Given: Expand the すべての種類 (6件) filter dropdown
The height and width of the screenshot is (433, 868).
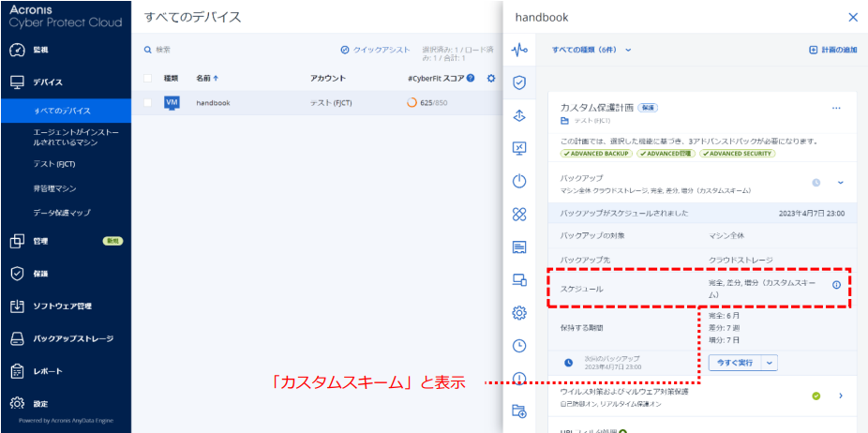Looking at the screenshot, I should click(591, 50).
